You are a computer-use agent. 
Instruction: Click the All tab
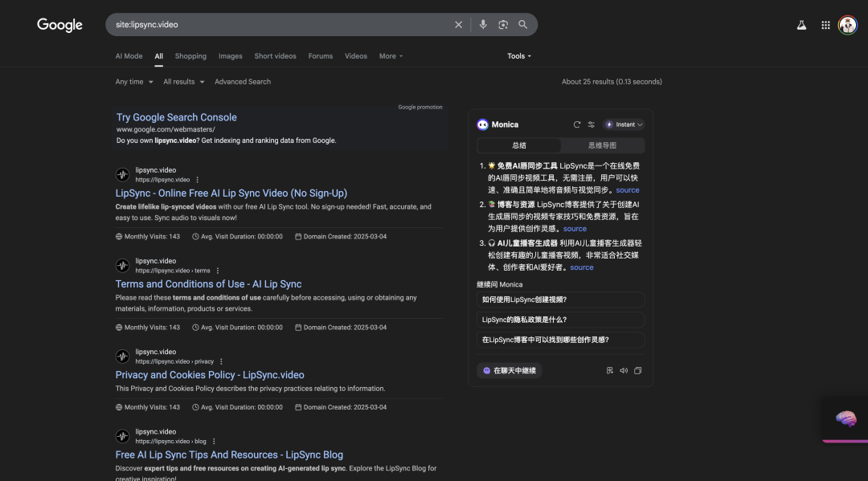pyautogui.click(x=159, y=56)
